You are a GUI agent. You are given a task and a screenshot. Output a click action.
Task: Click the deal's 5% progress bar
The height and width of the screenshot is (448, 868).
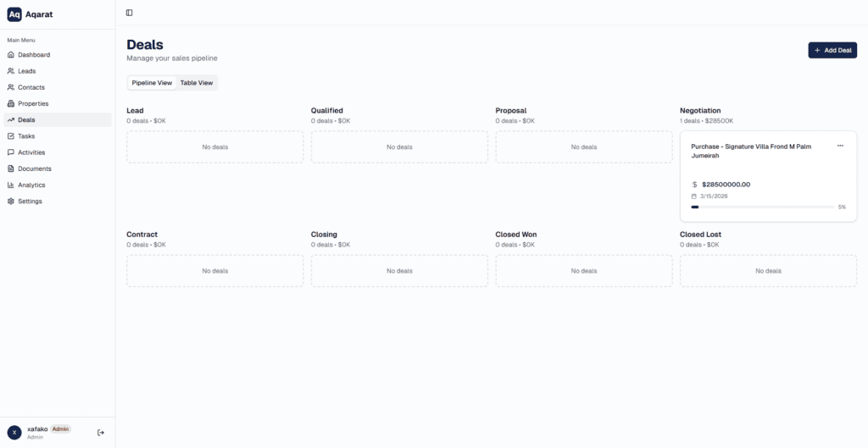(x=762, y=207)
